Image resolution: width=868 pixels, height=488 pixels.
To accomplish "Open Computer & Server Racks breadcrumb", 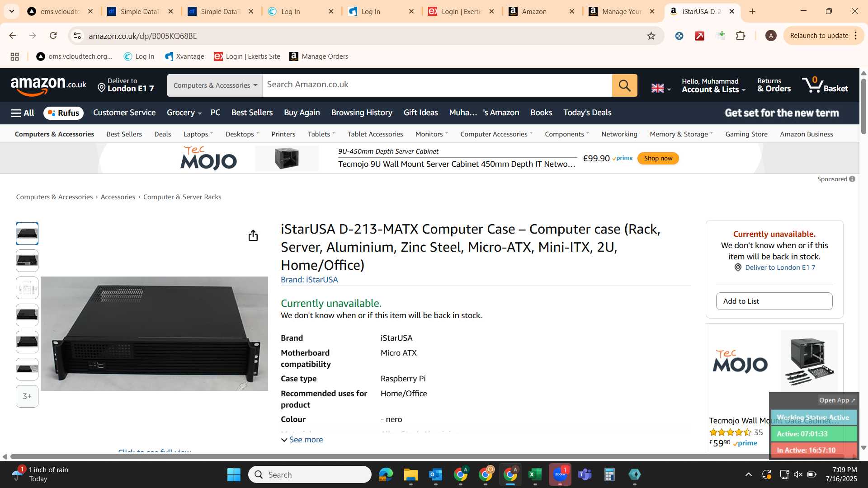I will point(182,197).
